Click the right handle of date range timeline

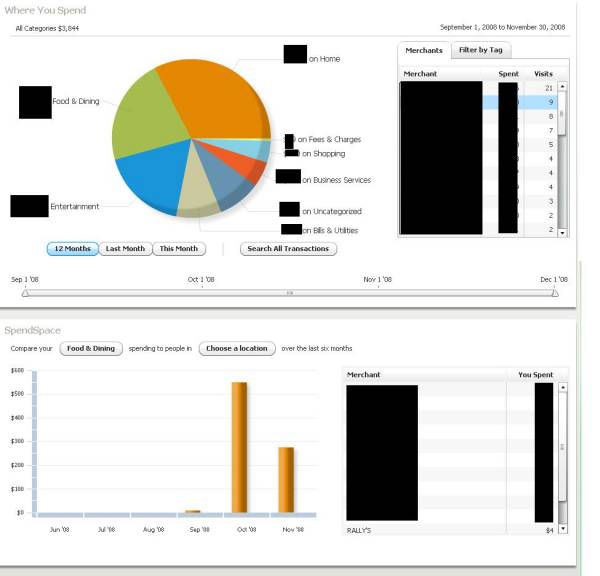555,293
